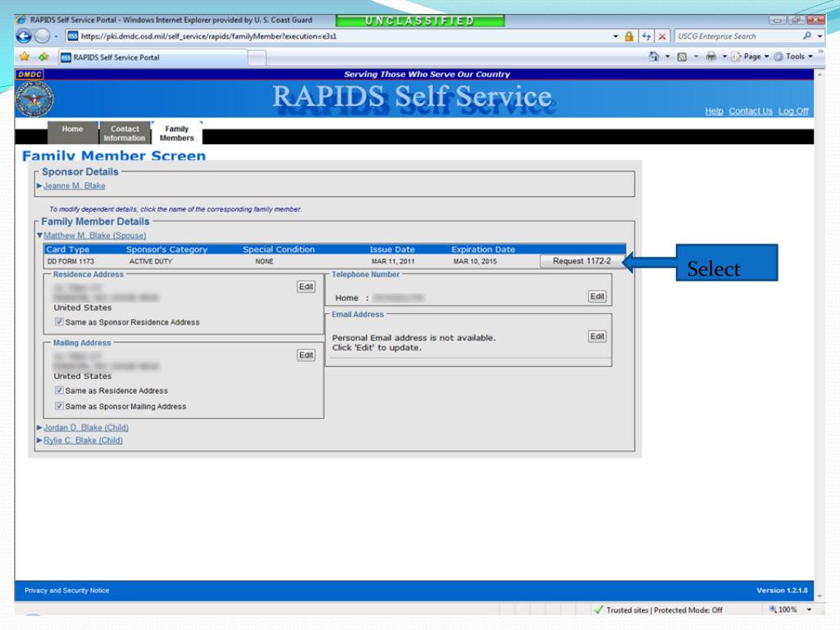Open the Tools menu dropdown
Image resolution: width=840 pixels, height=630 pixels.
(x=793, y=57)
